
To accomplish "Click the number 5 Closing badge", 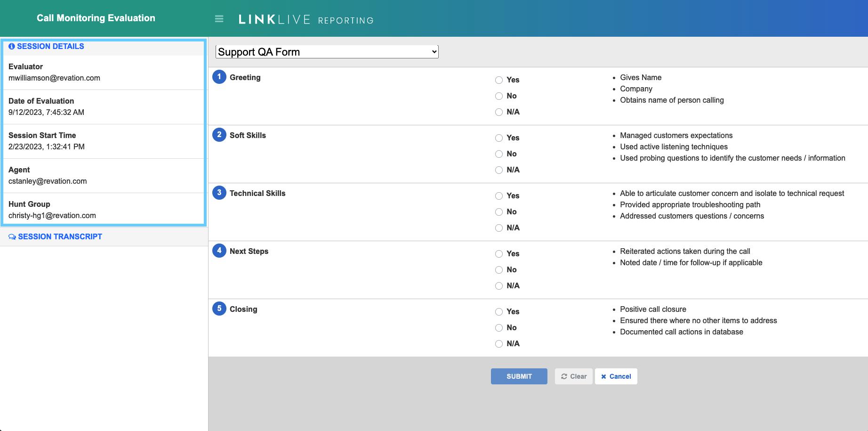I will pos(219,309).
